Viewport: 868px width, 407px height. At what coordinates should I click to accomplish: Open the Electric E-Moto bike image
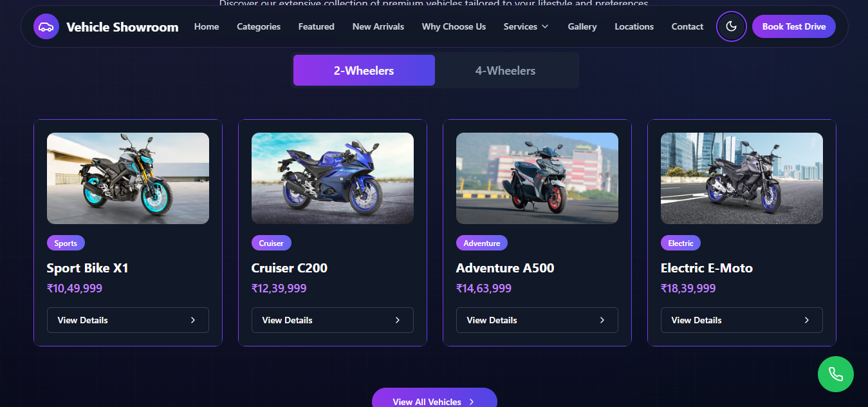(x=742, y=178)
